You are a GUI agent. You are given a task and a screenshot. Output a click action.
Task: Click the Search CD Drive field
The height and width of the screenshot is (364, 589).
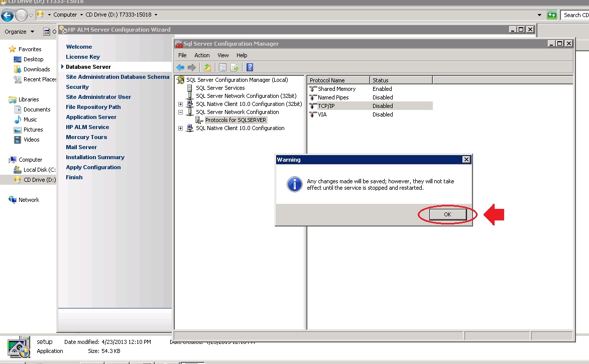pos(575,15)
